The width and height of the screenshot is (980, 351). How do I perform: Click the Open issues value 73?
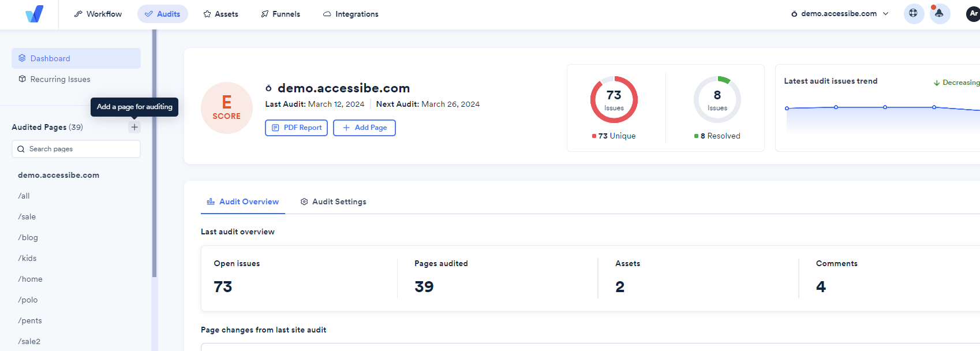click(x=223, y=286)
